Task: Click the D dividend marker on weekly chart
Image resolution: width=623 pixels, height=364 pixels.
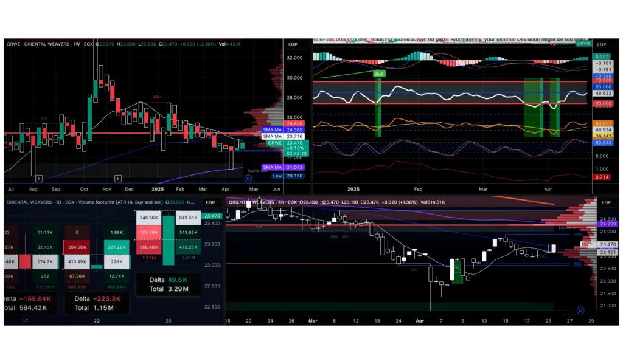Action: point(248,179)
